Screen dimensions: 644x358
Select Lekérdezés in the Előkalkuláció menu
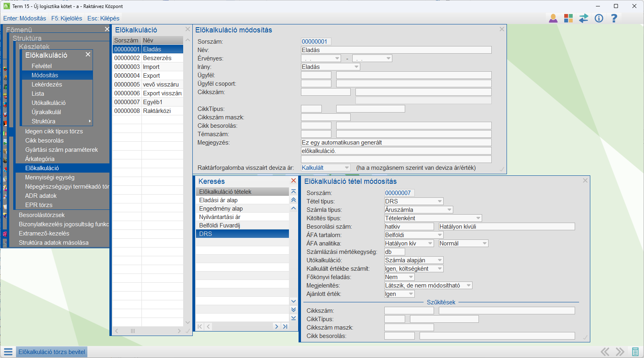pos(47,84)
